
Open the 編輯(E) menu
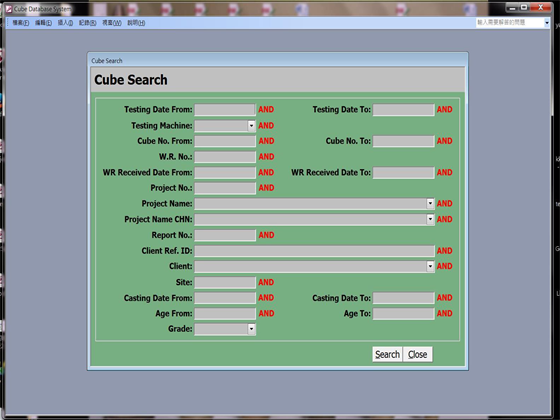[x=43, y=23]
